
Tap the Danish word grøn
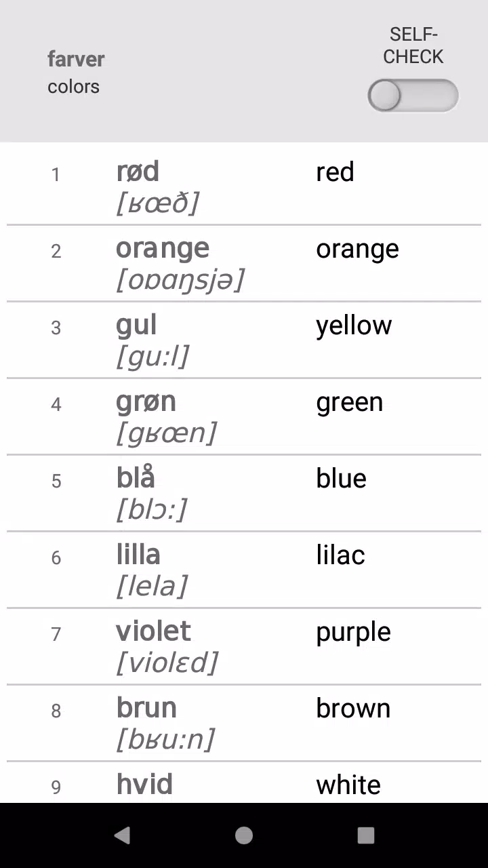(x=146, y=402)
